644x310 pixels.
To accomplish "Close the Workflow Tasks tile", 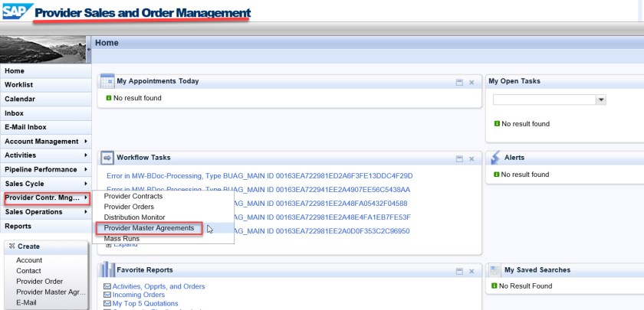I will [x=472, y=158].
